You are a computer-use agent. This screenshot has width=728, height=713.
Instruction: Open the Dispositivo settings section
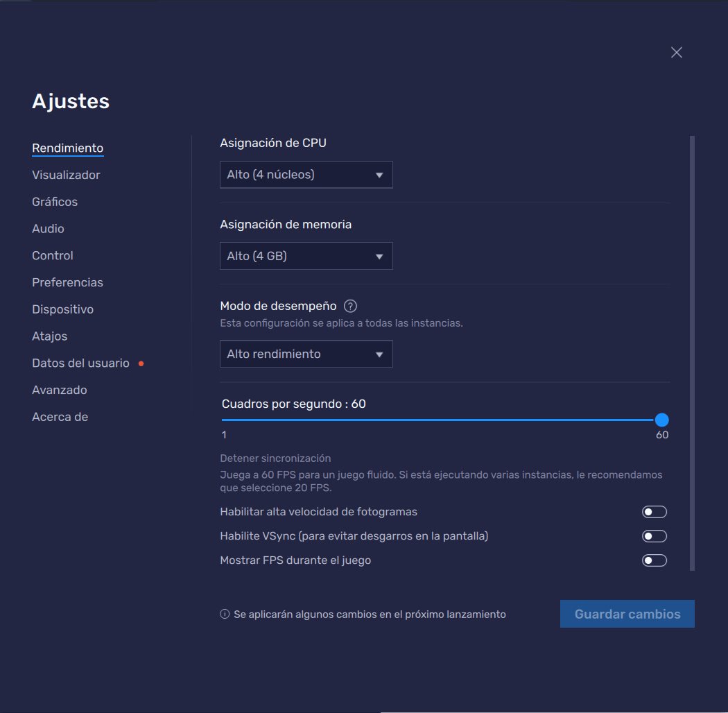(x=62, y=310)
